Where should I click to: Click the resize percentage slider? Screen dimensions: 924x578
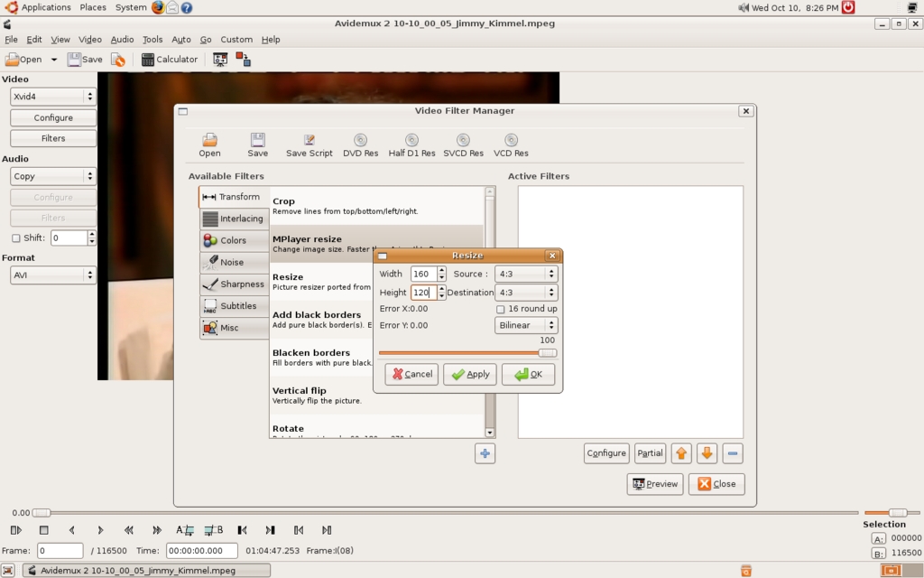[467, 353]
